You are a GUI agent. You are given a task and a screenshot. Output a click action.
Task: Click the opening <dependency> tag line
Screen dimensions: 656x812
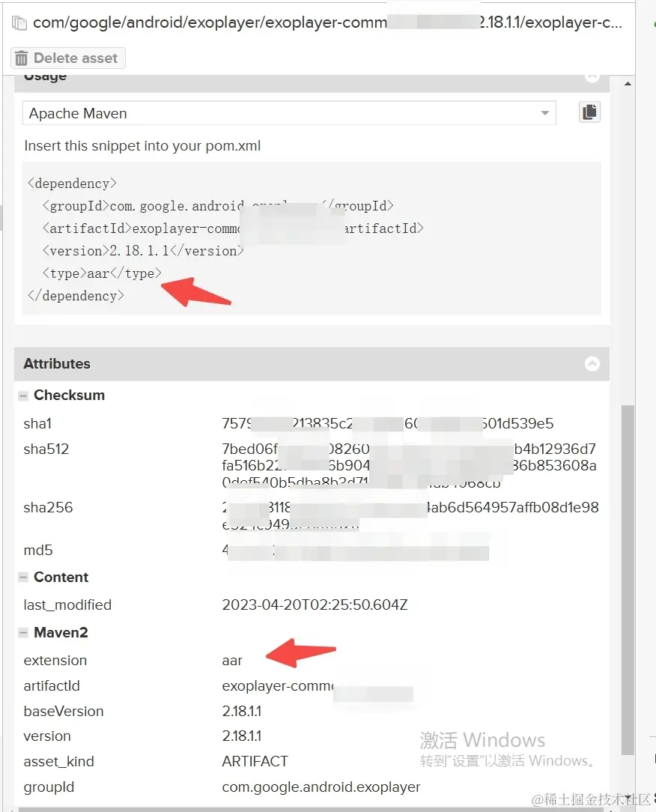pyautogui.click(x=72, y=184)
